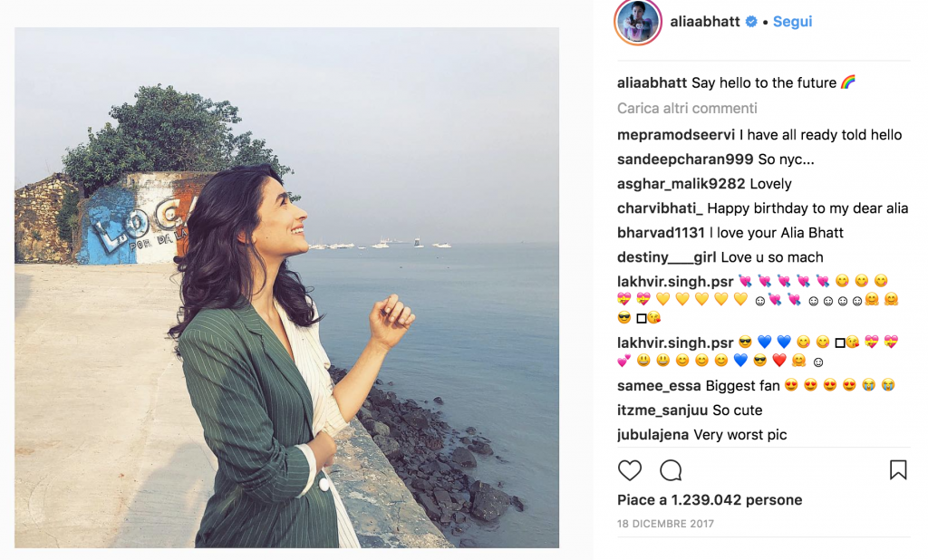This screenshot has width=928, height=560.
Task: Open samee_essa commenter profile
Action: (x=659, y=386)
